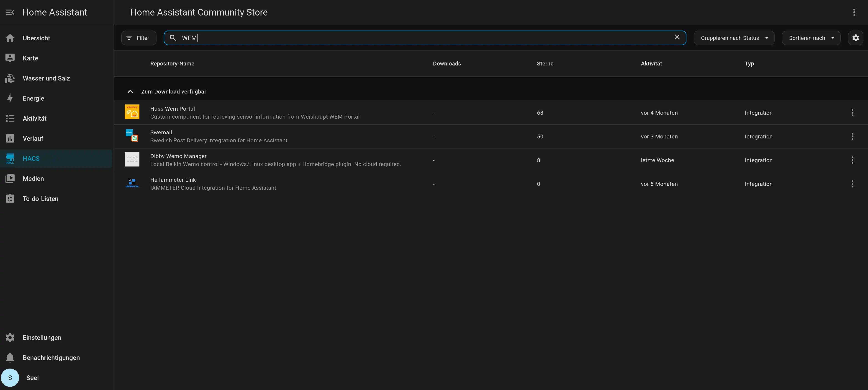868x390 pixels.
Task: Open the Medien player icon
Action: [10, 179]
